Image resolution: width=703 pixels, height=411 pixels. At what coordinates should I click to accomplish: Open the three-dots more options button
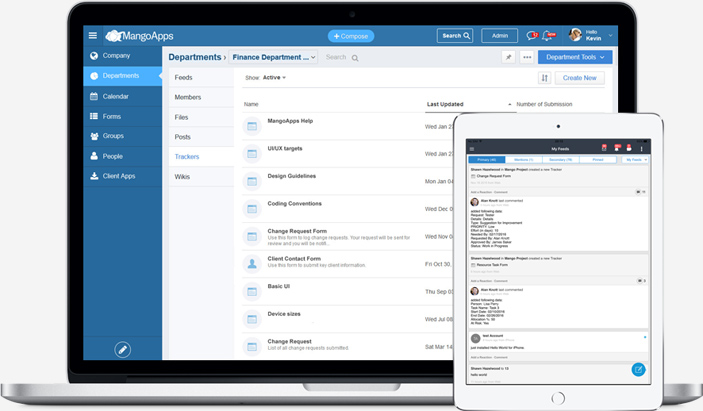tap(527, 57)
